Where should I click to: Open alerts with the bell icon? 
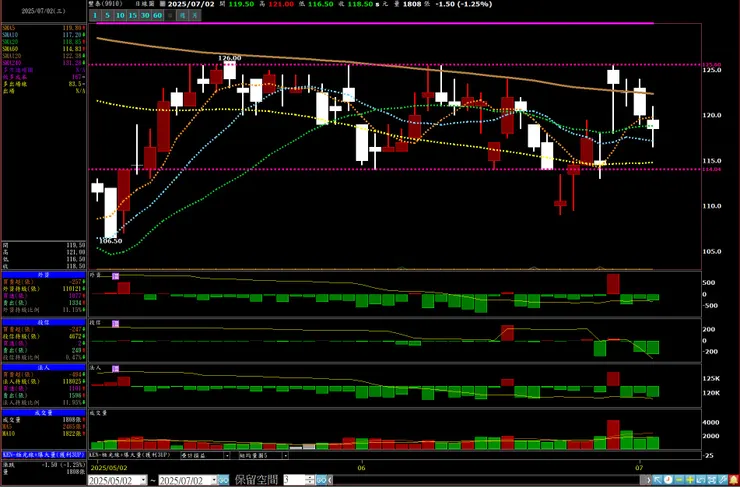tap(734, 479)
